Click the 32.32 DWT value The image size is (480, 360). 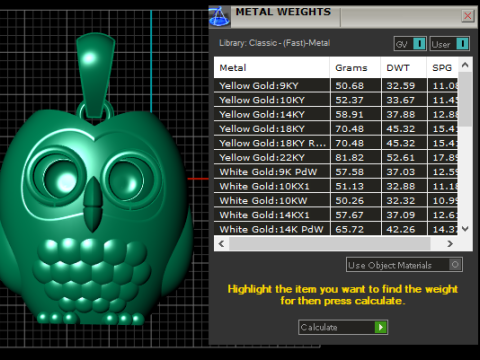401,200
